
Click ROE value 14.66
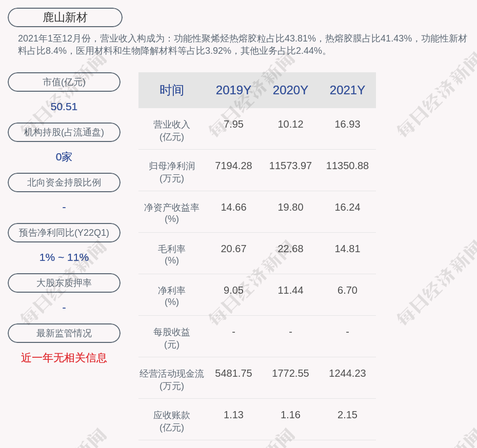point(233,207)
